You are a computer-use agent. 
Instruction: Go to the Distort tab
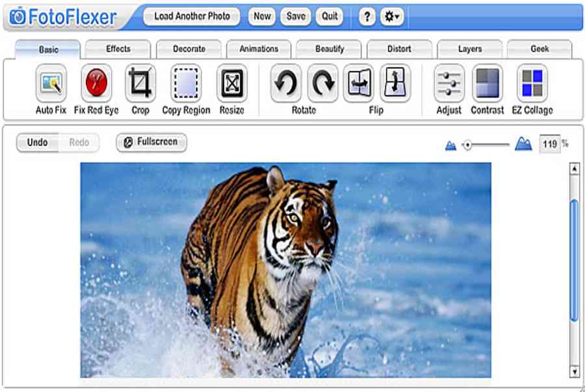pyautogui.click(x=399, y=49)
